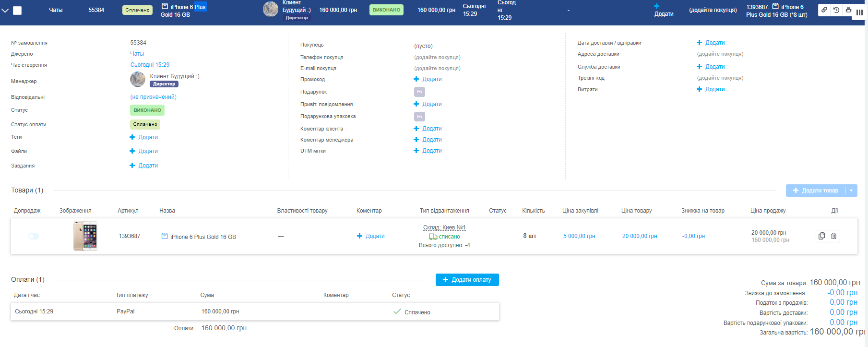The image size is (868, 347).
Task: Open the dropdown arrow beside Додати товар
Action: (x=851, y=191)
